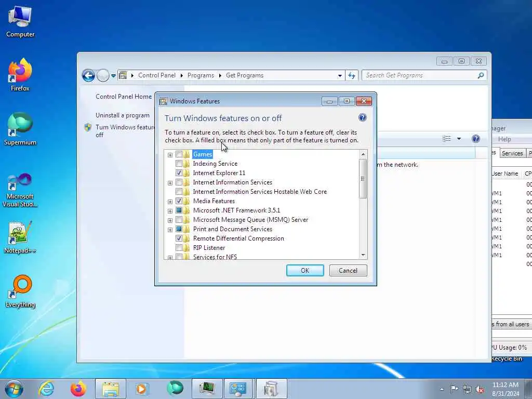Toggle Print and Document Services checkbox
Viewport: 532px width, 399px height.
[179, 229]
